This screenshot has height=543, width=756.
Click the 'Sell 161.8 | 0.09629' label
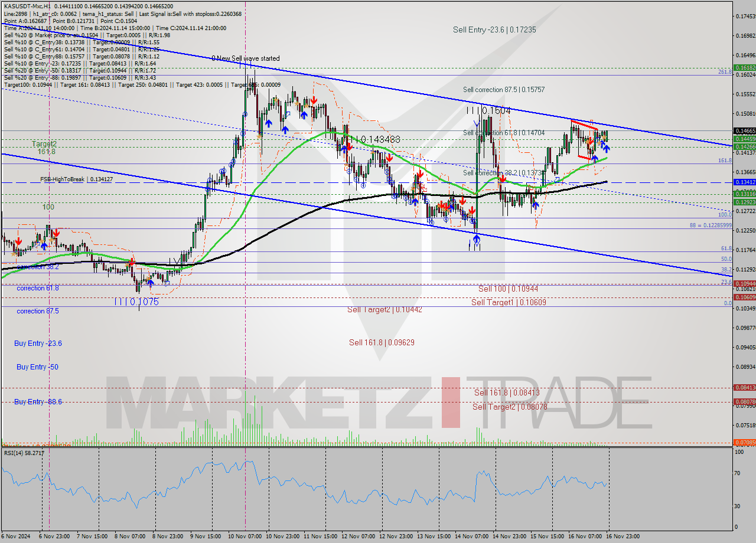coord(382,342)
